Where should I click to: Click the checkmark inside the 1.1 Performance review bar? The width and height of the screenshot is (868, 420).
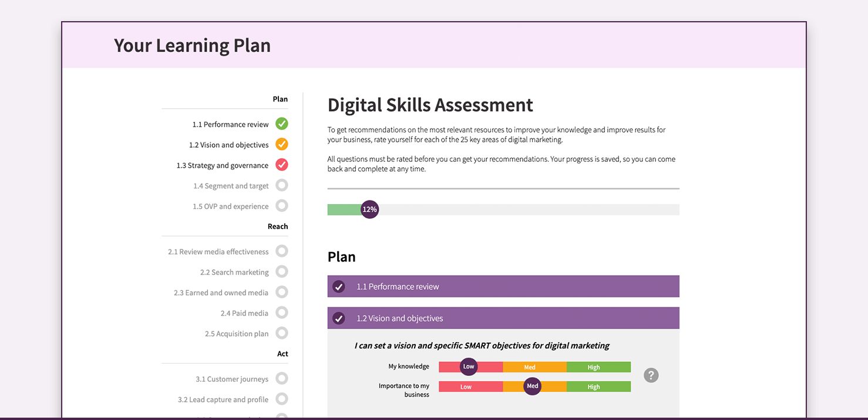[x=338, y=286]
